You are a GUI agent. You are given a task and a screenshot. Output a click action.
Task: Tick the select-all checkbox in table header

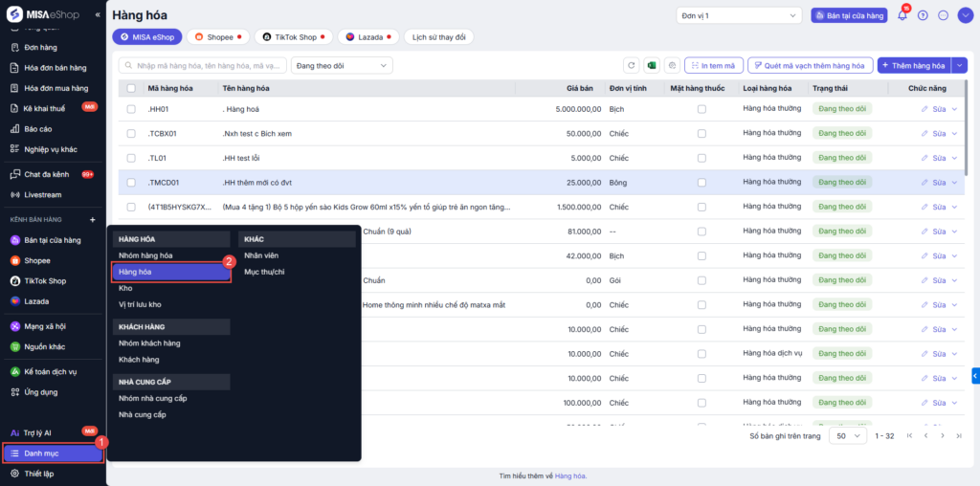coord(131,88)
